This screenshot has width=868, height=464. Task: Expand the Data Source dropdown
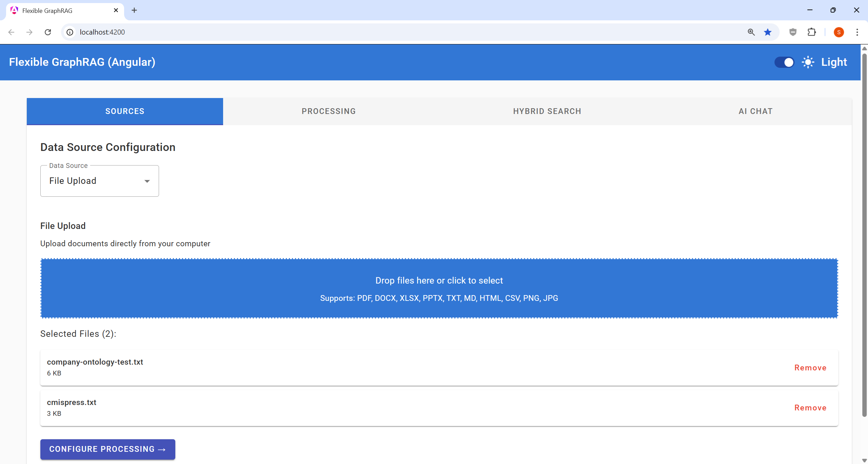99,181
